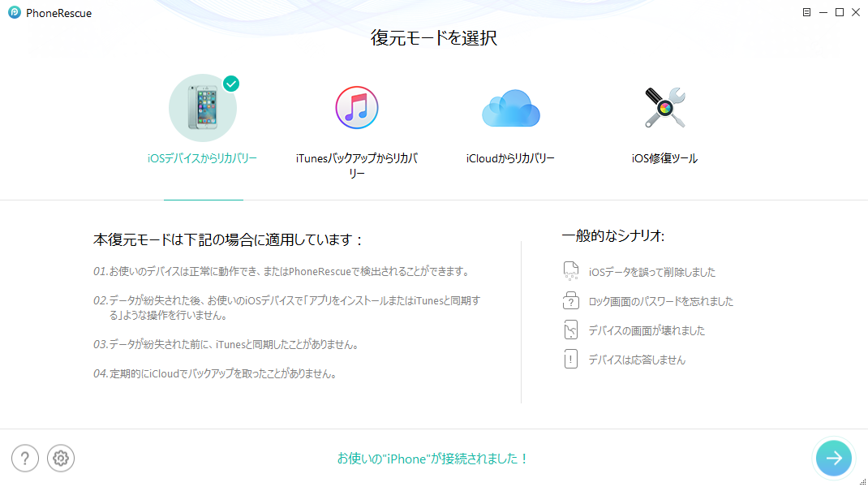868x487 pixels.
Task: Select the iCloud recovery cloud icon
Action: 510,108
